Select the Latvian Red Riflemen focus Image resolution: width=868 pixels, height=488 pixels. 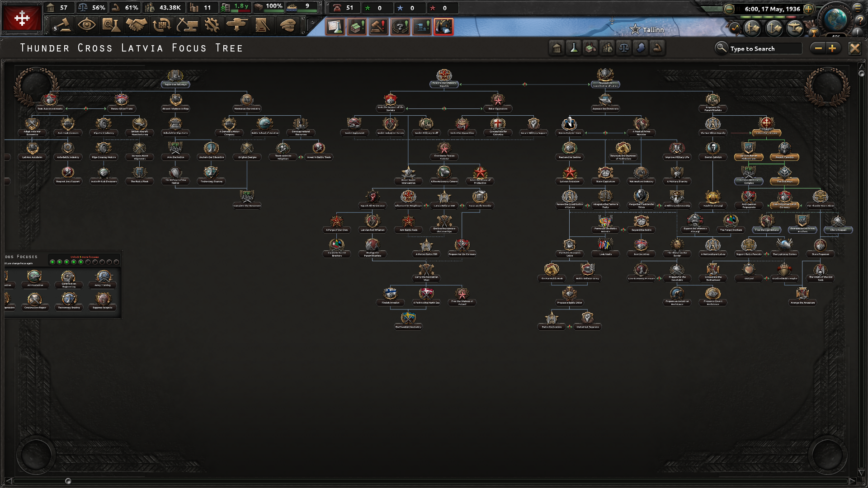pos(373,224)
